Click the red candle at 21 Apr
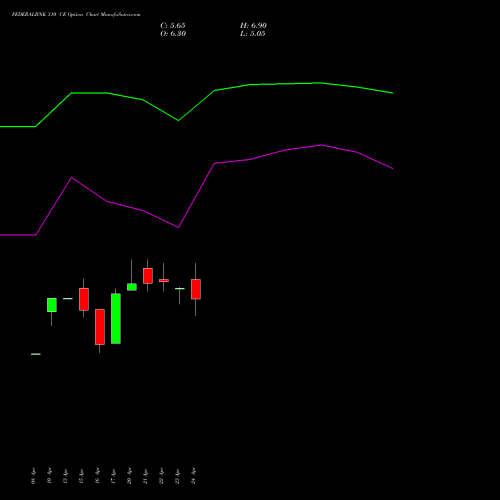 (x=148, y=276)
